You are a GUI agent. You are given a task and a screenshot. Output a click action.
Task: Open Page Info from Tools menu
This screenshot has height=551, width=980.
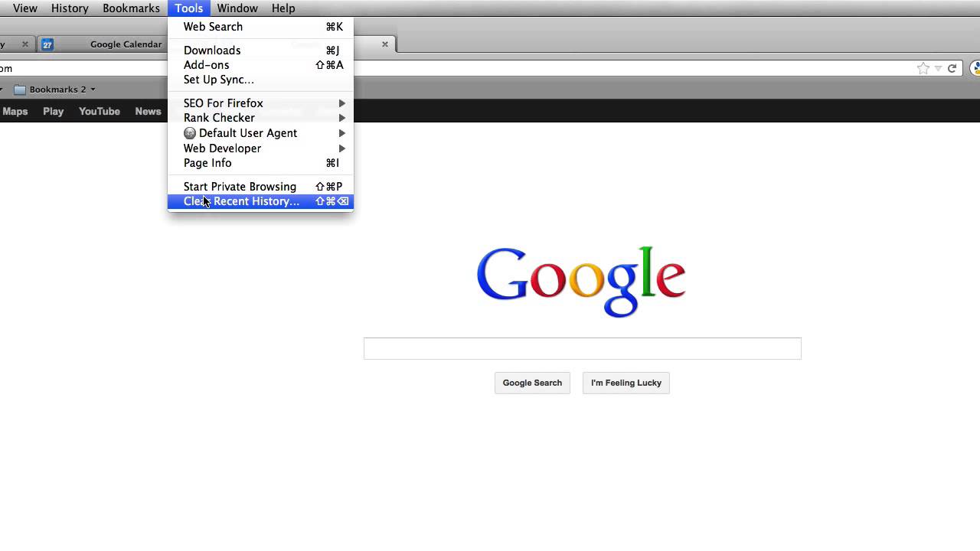click(x=260, y=163)
